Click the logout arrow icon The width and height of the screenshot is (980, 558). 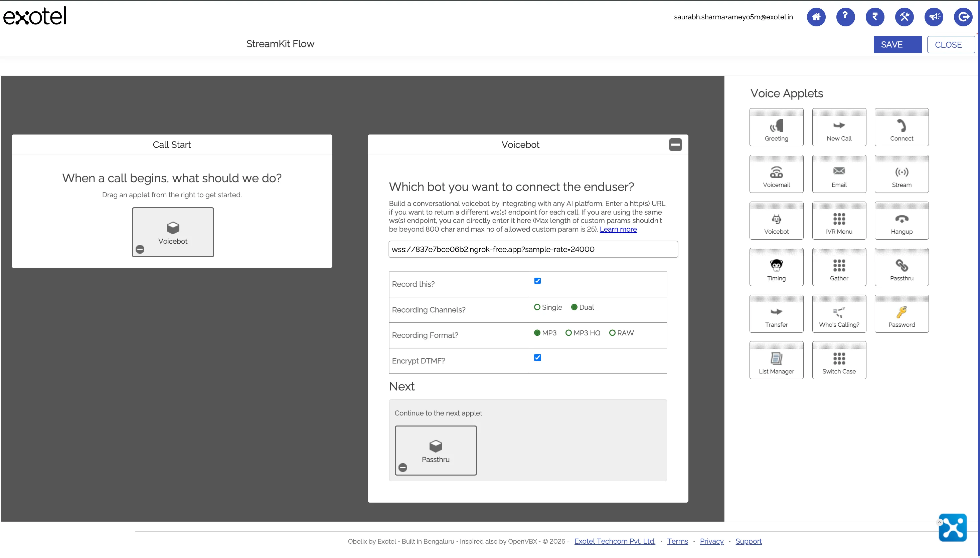963,17
